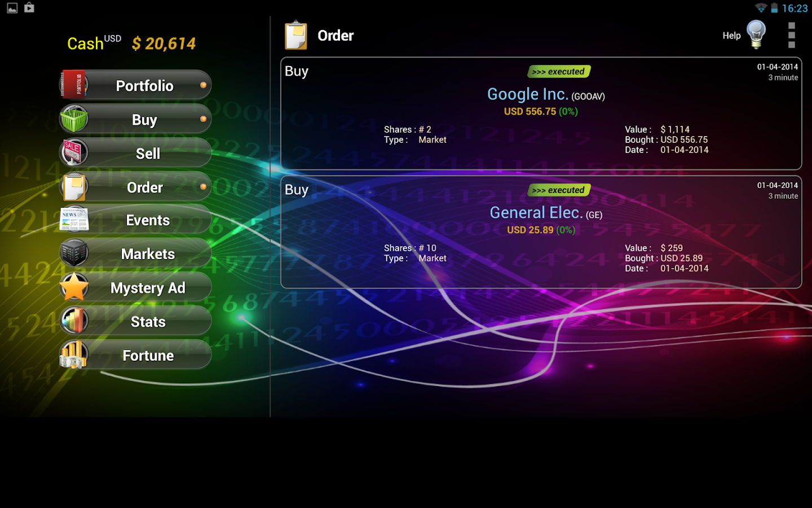Tap the (GE) ticker symbol
This screenshot has width=812, height=508.
(x=594, y=215)
